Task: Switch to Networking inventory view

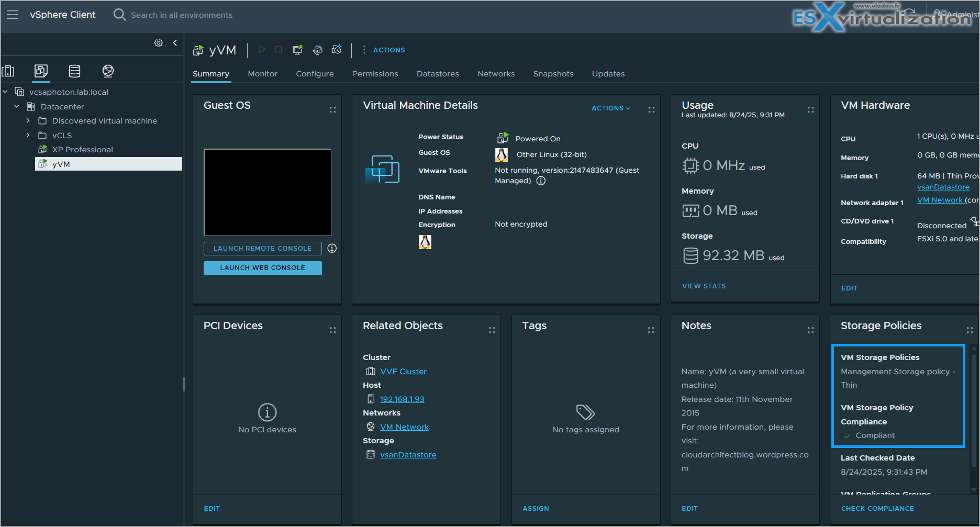Action: click(108, 71)
